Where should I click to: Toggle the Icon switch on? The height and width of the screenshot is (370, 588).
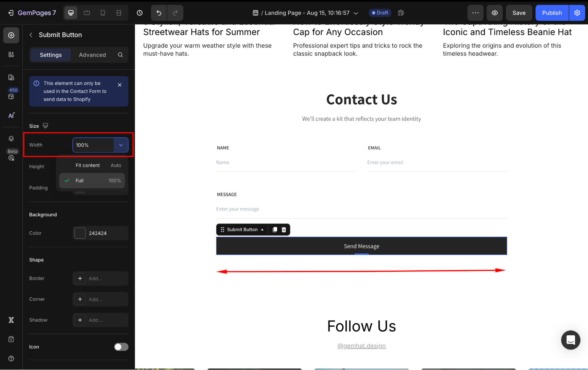121,347
